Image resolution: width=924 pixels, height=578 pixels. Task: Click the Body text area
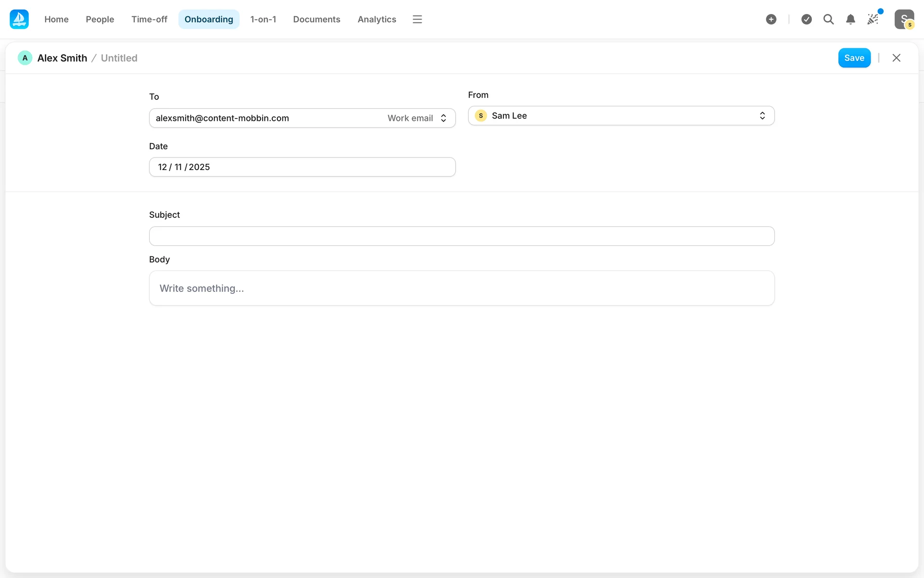(462, 288)
